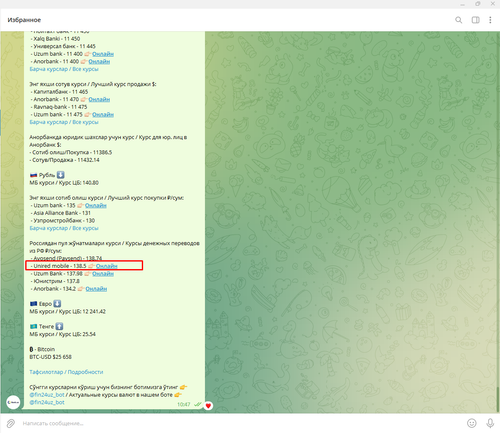
Task: Click the BTC-USD $25 658 line
Action: coord(50,357)
